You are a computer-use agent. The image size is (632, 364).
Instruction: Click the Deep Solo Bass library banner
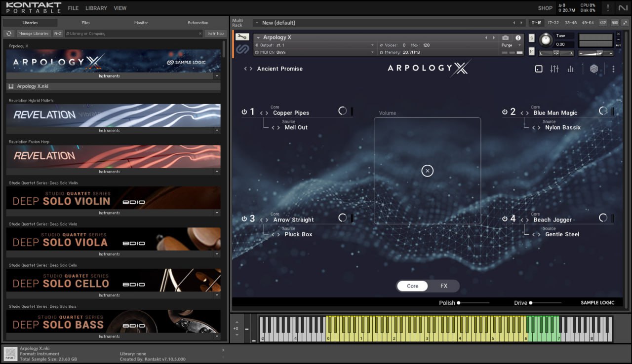click(x=114, y=322)
